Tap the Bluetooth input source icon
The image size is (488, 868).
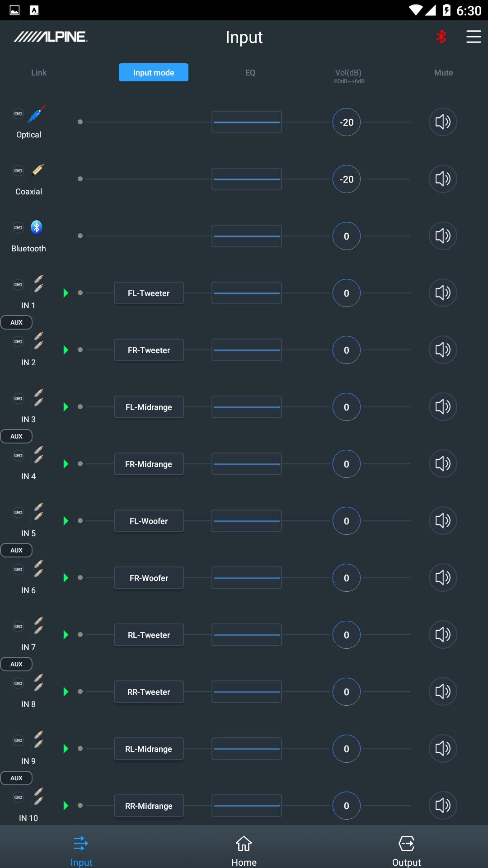[x=37, y=227]
